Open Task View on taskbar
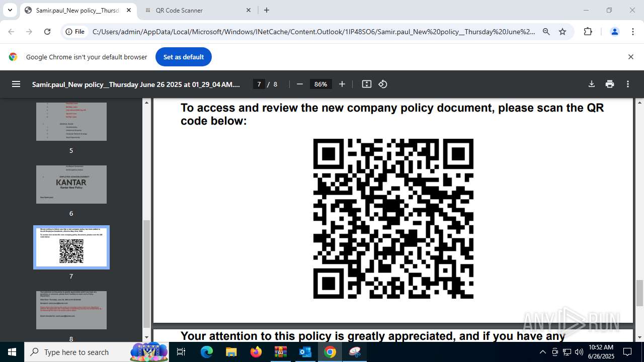The width and height of the screenshot is (644, 362). [182, 352]
